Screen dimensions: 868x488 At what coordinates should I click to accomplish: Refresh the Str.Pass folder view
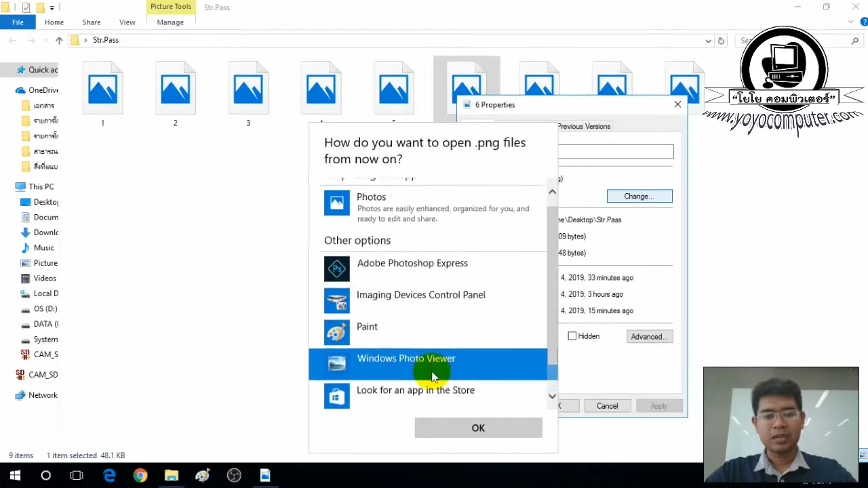pos(721,41)
